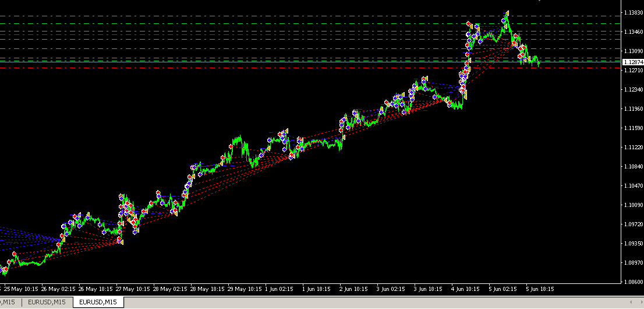Click the 1.12340 price level on the scale
The width and height of the screenshot is (644, 309).
tap(634, 90)
